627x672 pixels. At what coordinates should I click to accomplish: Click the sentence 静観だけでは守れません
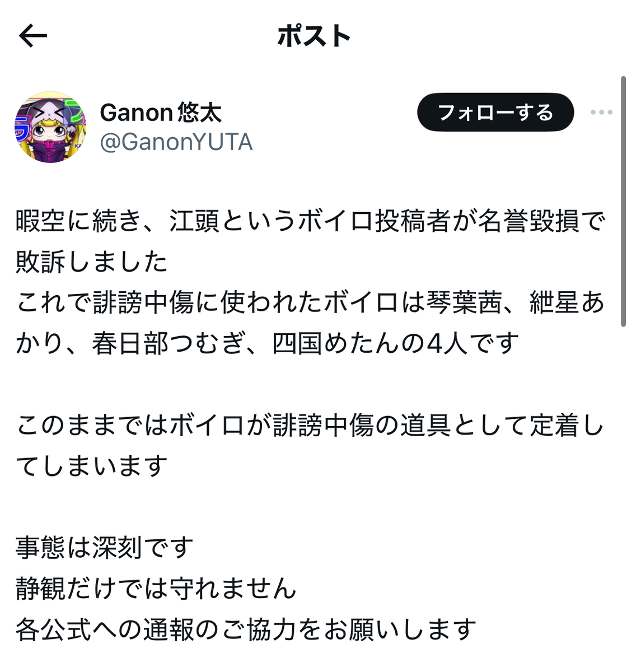click(x=156, y=589)
